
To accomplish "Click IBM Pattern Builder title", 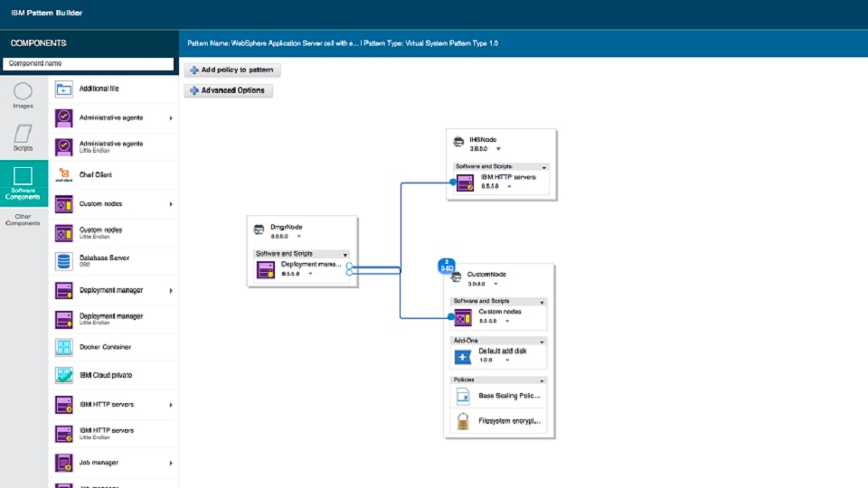I will (46, 13).
